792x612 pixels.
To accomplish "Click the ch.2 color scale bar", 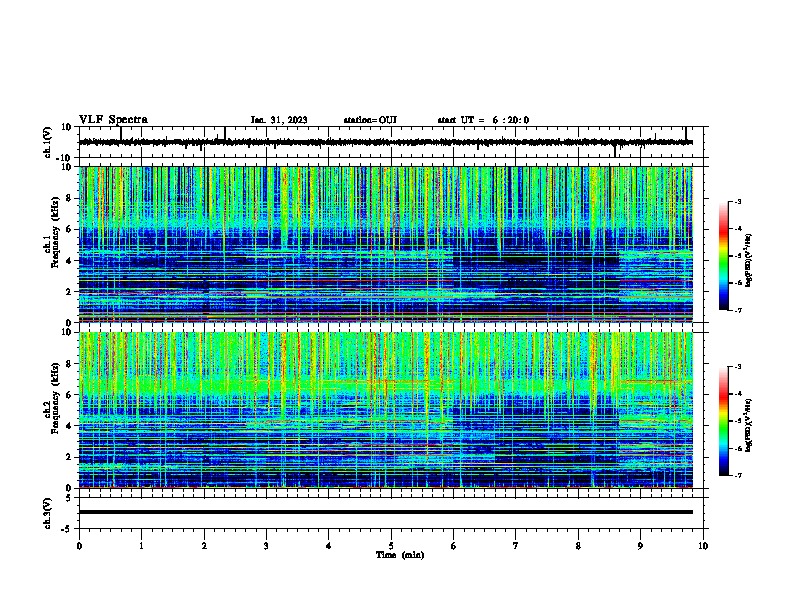I will pos(723,421).
